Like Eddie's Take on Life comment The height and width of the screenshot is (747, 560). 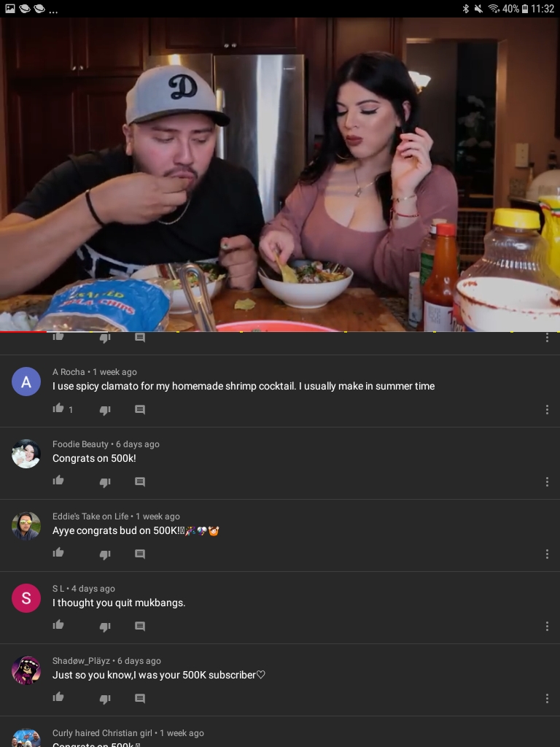point(58,553)
